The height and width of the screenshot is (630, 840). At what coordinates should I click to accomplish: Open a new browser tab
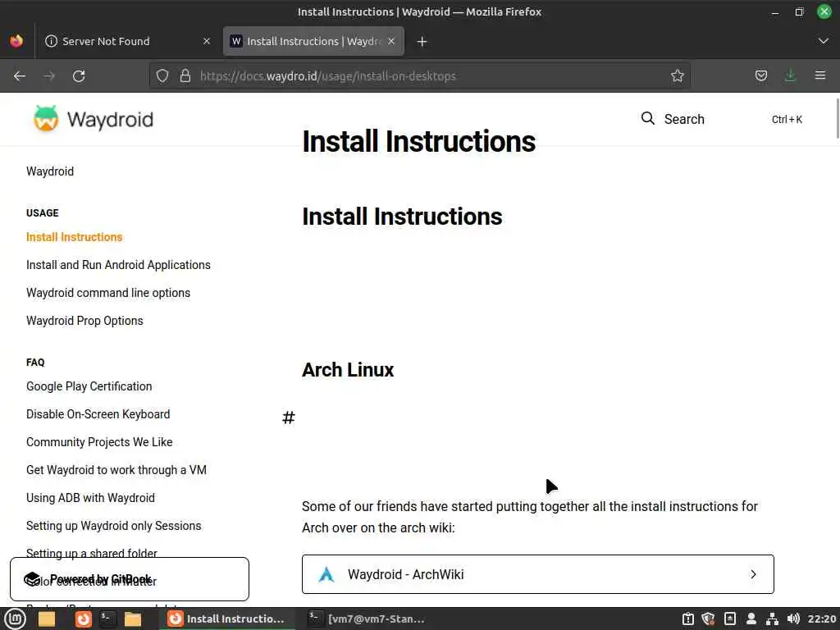coord(422,41)
